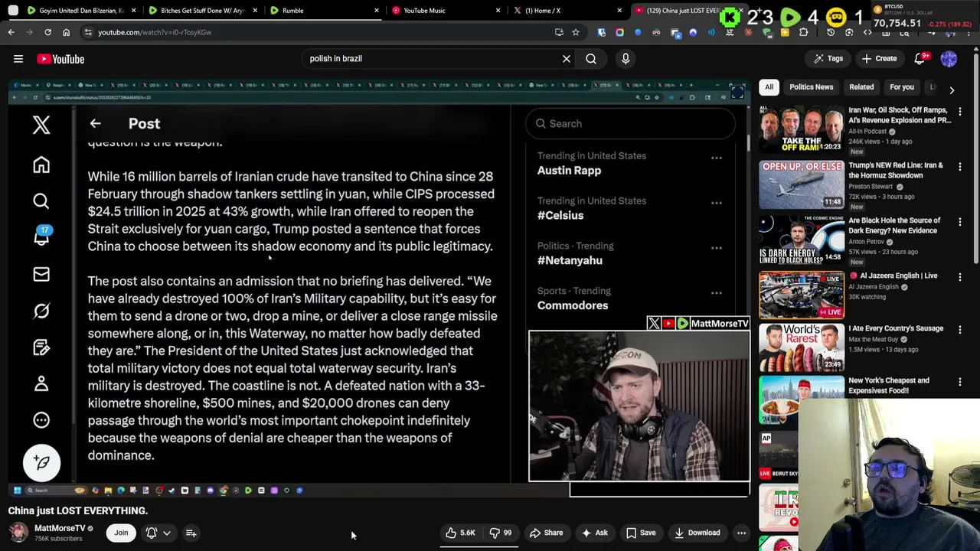This screenshot has width=980, height=551.
Task: Open menu for Trump's NEW Red Line video
Action: (x=960, y=167)
